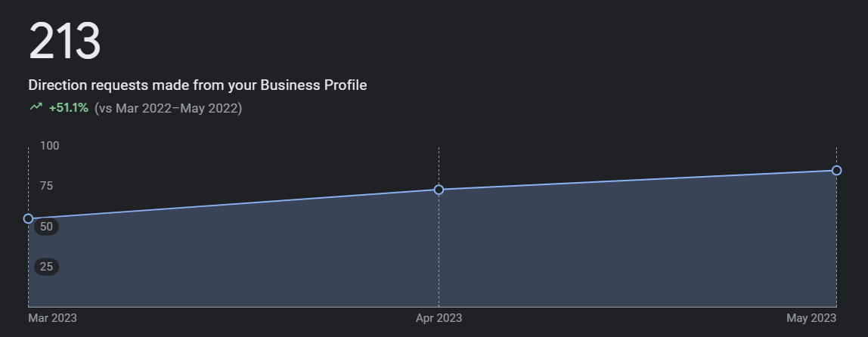Click the Direction requests heading text
Screen dimensions: 868x337
pyautogui.click(x=197, y=85)
